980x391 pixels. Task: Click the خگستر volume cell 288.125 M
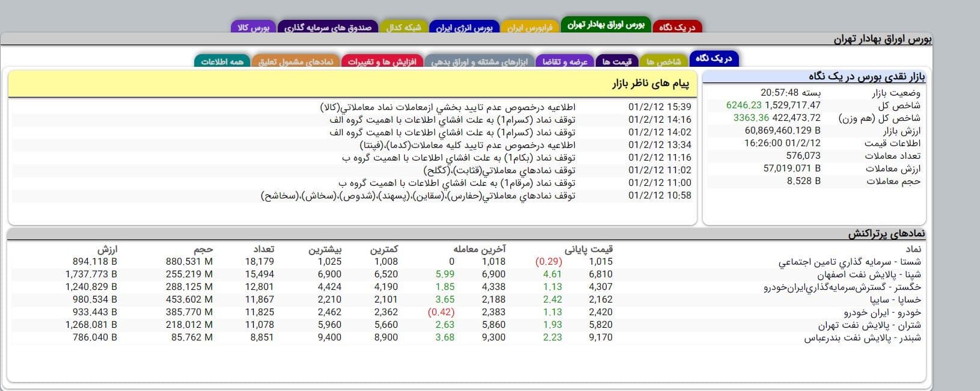click(x=189, y=287)
